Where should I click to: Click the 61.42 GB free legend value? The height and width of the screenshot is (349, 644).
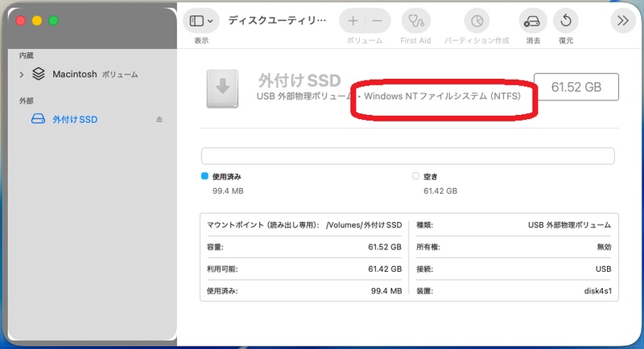point(440,191)
